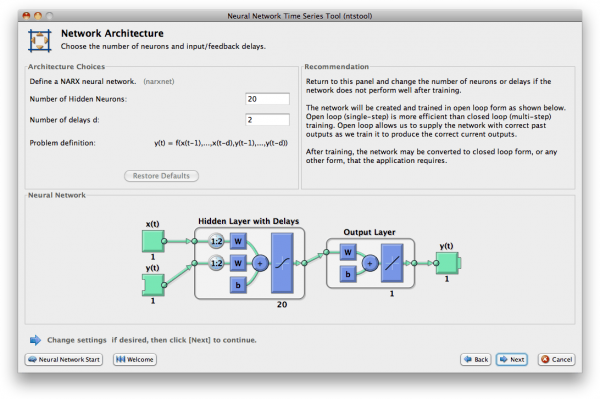Cancel the wizard
This screenshot has height=399, width=600.
[557, 359]
